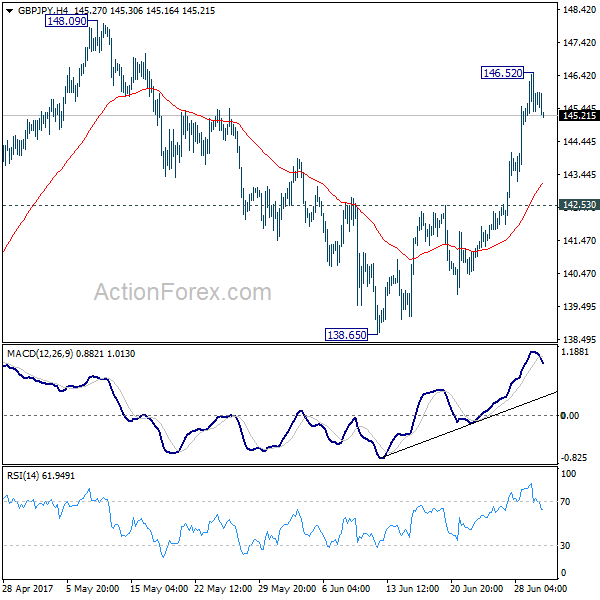Select the GBPJPY,H4 chart title text

[x=43, y=11]
